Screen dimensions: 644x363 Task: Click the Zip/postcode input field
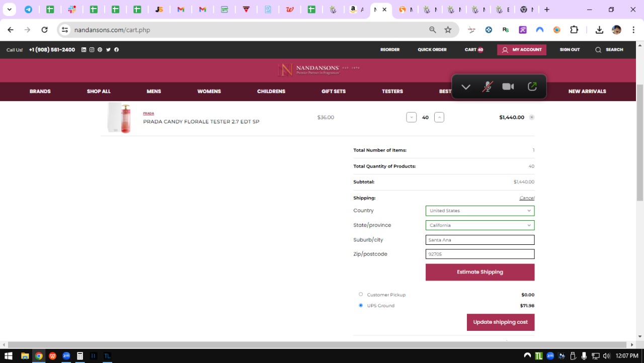[480, 254]
